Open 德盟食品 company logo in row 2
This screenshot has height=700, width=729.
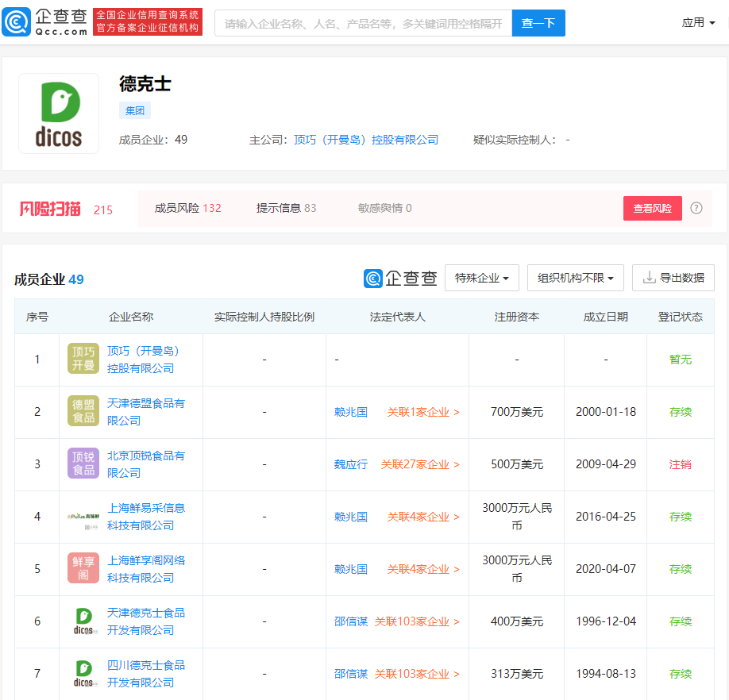click(83, 411)
